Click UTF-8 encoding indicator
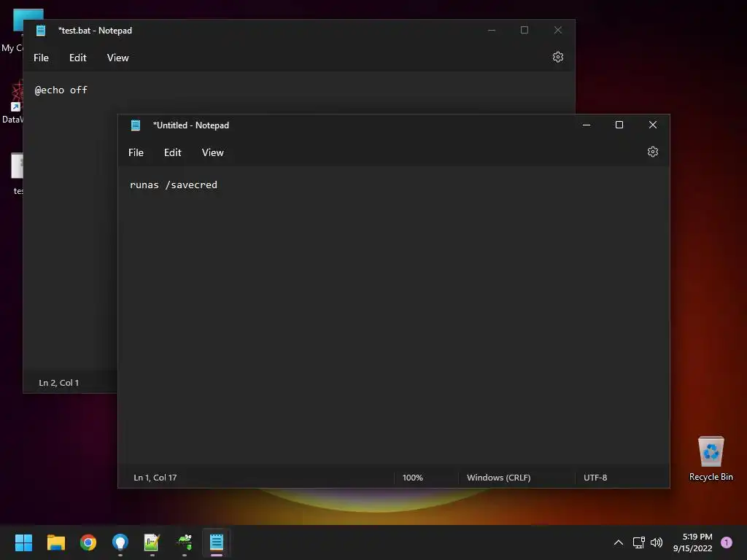The image size is (747, 560). (x=595, y=478)
